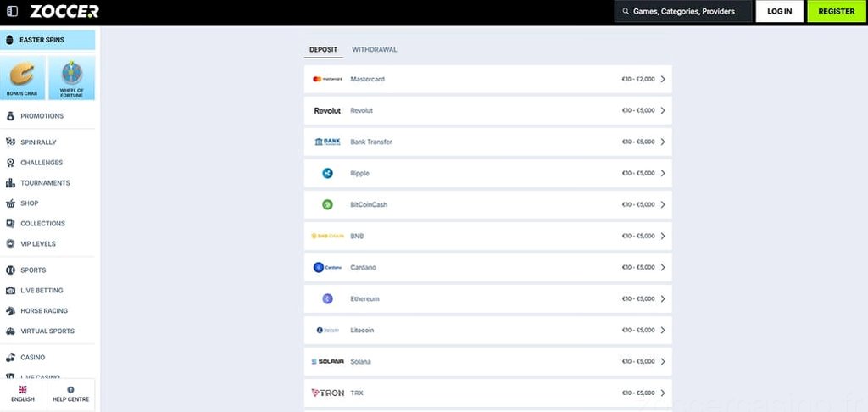The image size is (868, 412).
Task: Open the Bonus Crab tile
Action: [x=23, y=77]
